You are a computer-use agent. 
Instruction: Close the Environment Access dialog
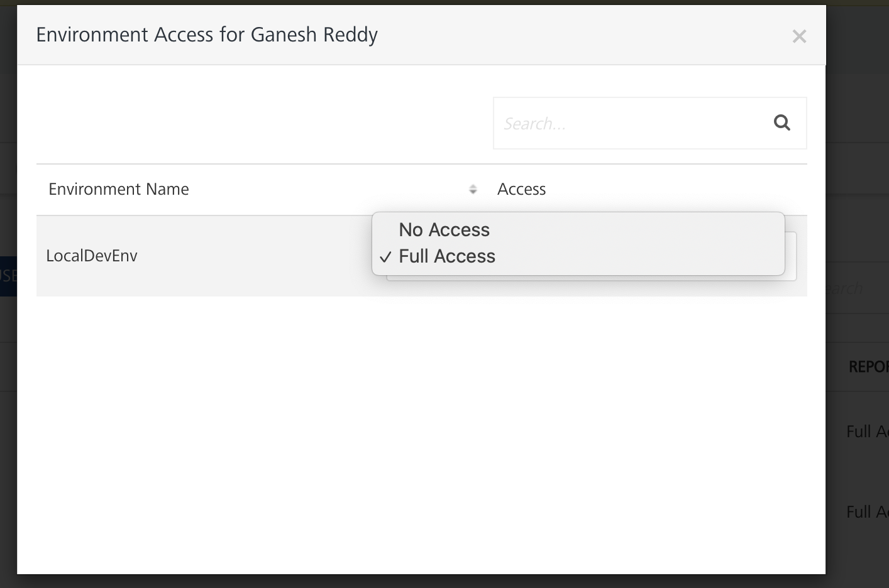click(x=799, y=36)
